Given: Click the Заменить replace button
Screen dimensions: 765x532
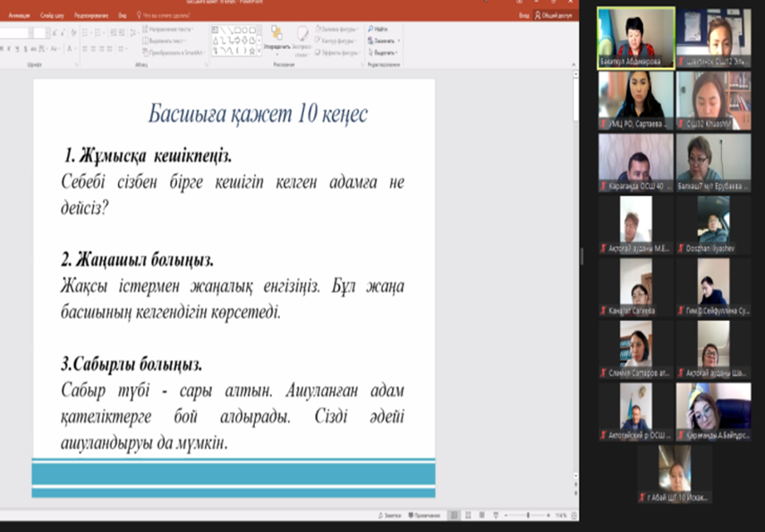Looking at the screenshot, I should [x=383, y=40].
